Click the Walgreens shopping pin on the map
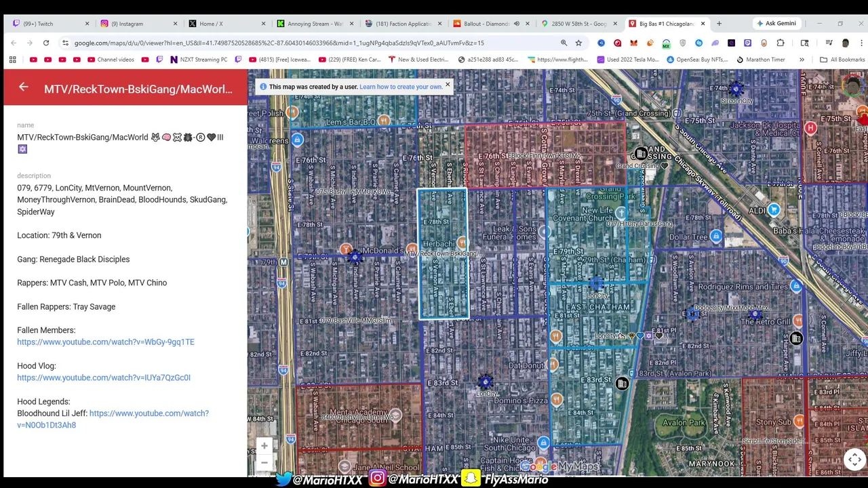 pyautogui.click(x=297, y=140)
